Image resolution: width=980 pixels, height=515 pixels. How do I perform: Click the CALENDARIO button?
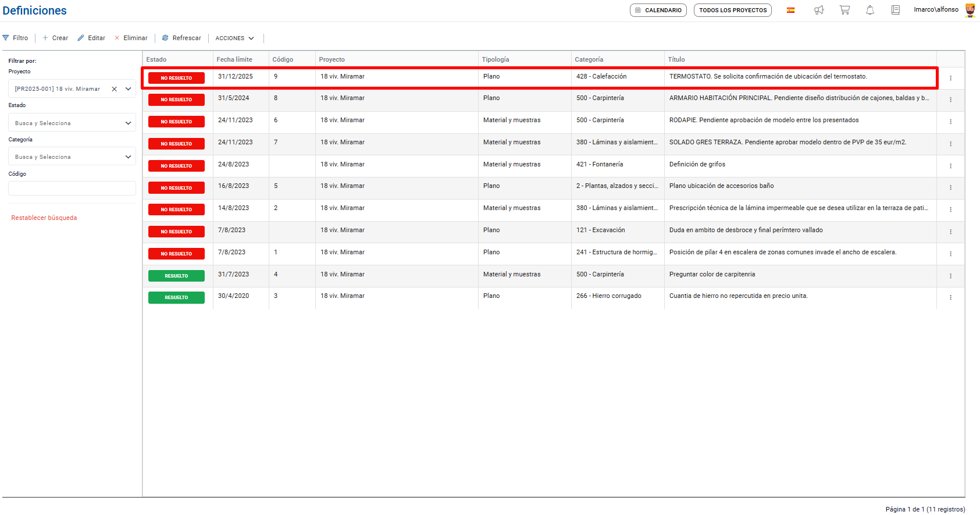point(658,10)
